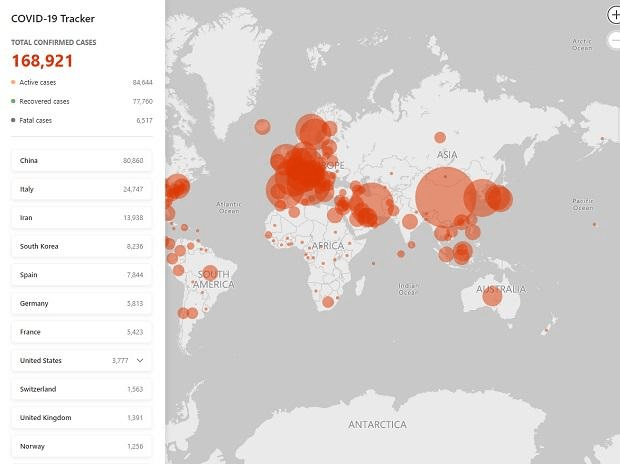Click the green Recovered cases dot
Image resolution: width=620 pixels, height=464 pixels.
(13, 101)
